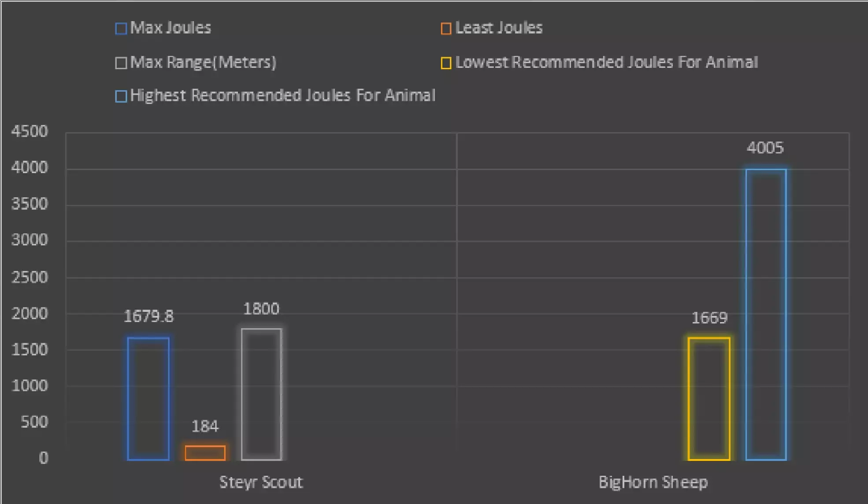Screen dimensions: 868x504
Task: Click the blue Max Joules bar
Action: 148,399
